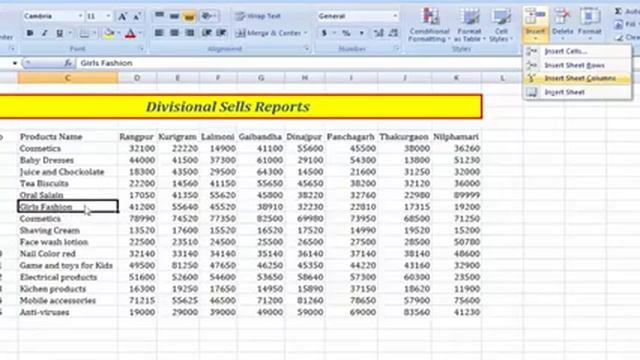
Task: Click the AutoSum sigma icon
Action: [618, 12]
